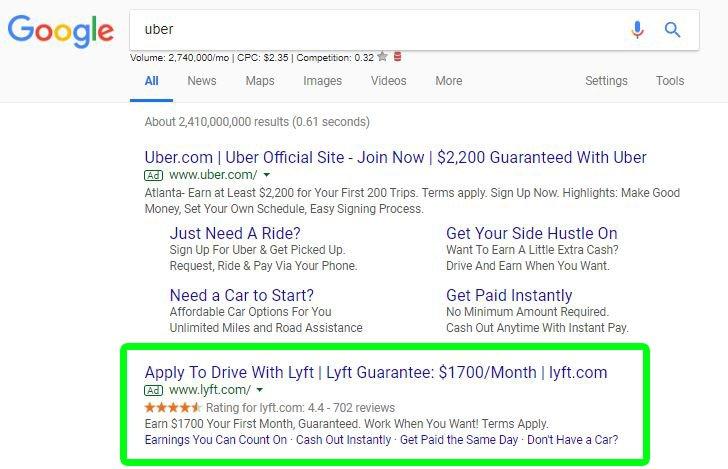
Task: Expand dropdown arrow next to www.lyft.com
Action: [x=260, y=390]
